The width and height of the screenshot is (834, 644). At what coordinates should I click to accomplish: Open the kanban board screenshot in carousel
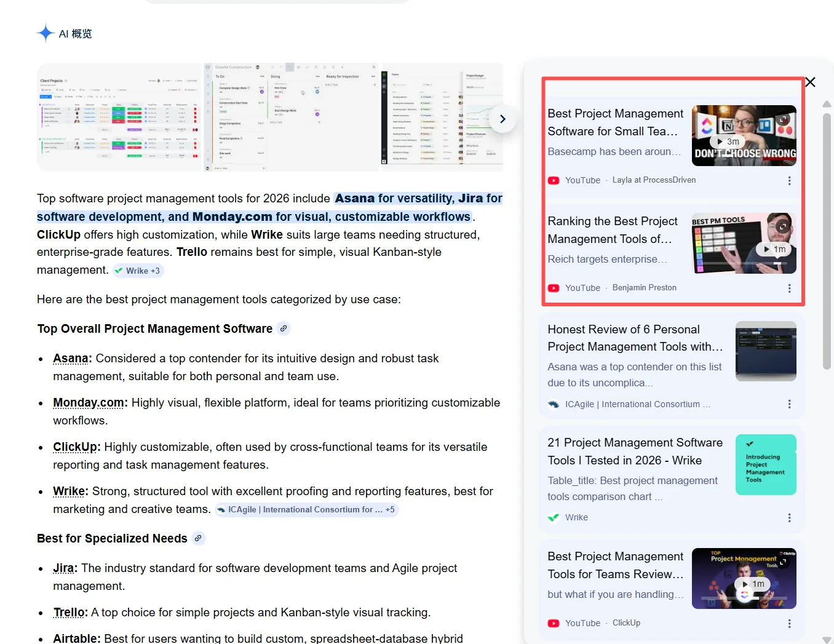click(292, 117)
